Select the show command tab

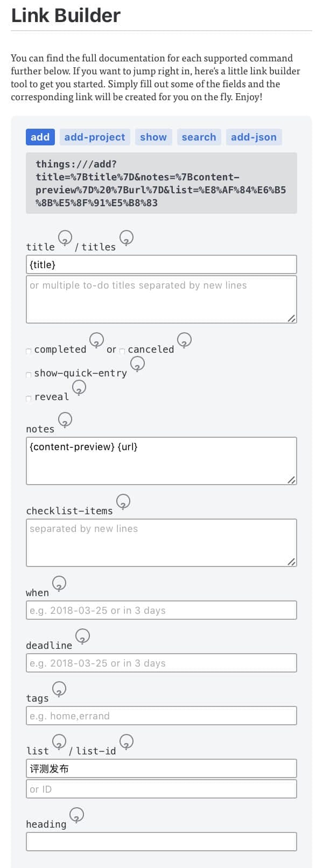[153, 137]
